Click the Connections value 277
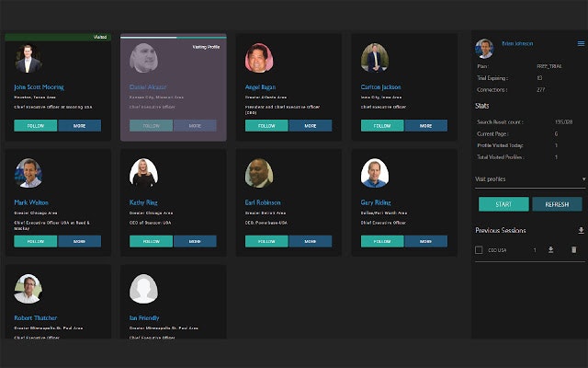588x368 pixels. [x=541, y=90]
